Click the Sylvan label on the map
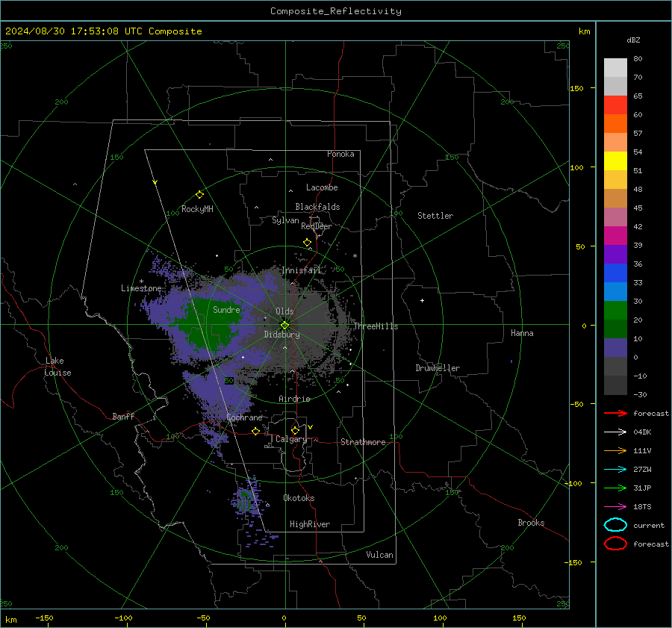 click(x=285, y=220)
